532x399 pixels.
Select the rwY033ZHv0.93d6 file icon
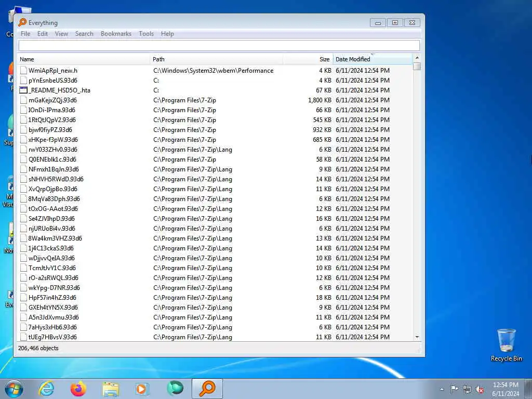pyautogui.click(x=23, y=149)
